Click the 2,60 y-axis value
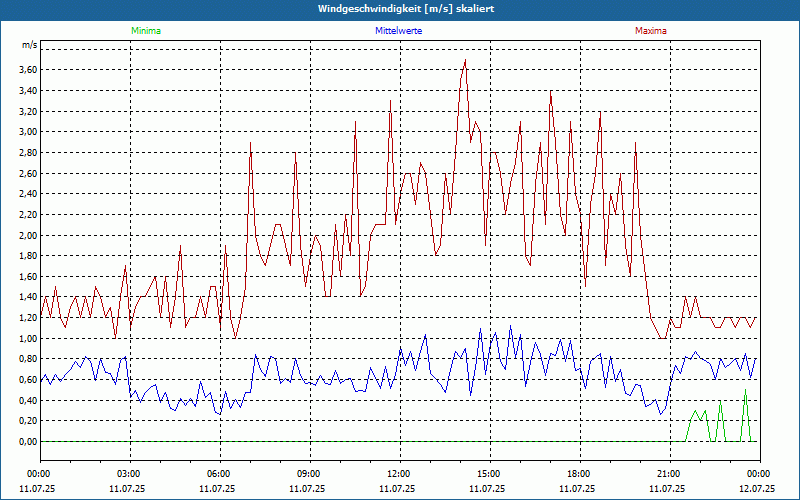The width and height of the screenshot is (800, 500). click(x=28, y=173)
